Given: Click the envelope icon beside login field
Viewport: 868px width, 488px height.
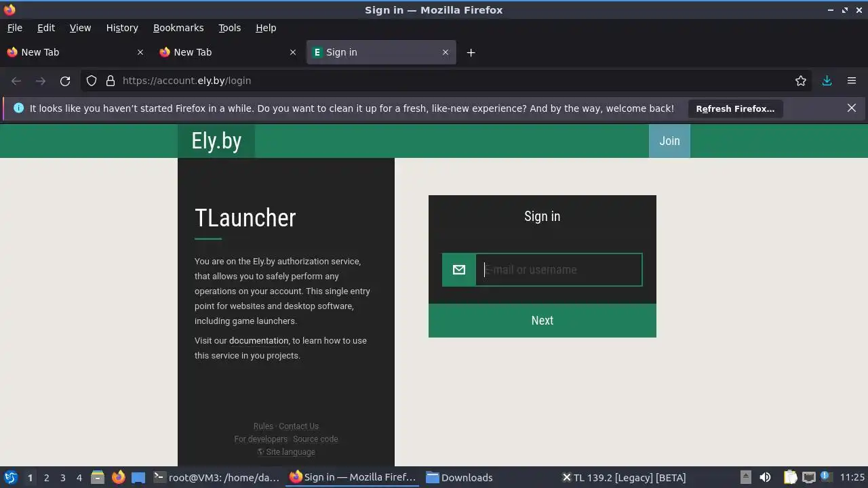Looking at the screenshot, I should (x=459, y=270).
